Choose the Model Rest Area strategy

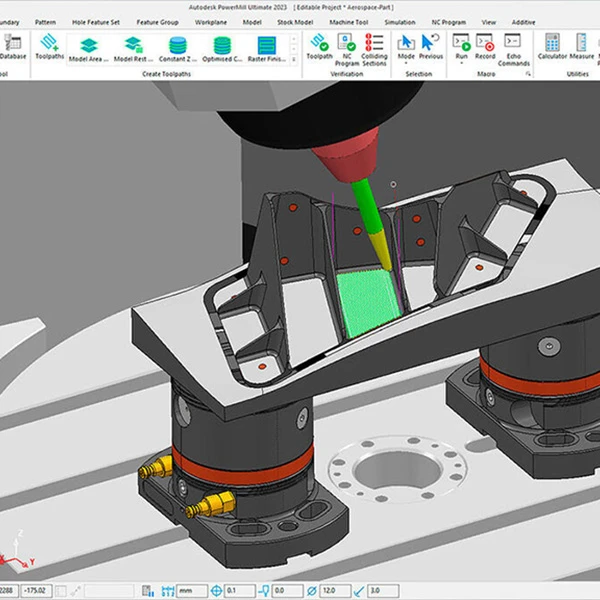(x=133, y=46)
